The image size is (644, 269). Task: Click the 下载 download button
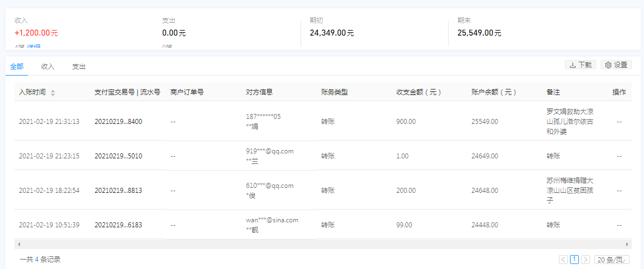[580, 65]
